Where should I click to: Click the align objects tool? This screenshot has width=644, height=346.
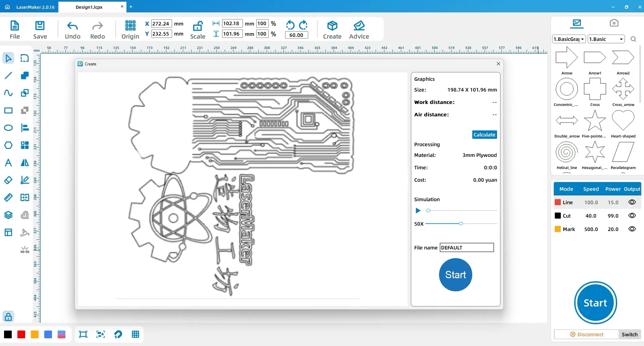[x=25, y=128]
